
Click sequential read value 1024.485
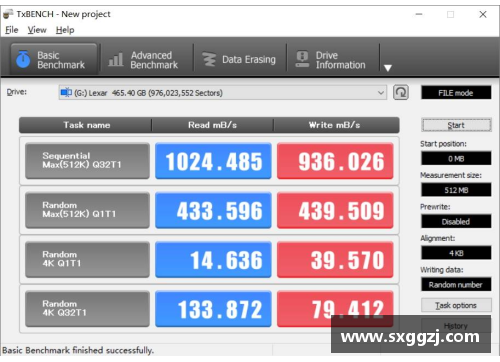pos(213,161)
